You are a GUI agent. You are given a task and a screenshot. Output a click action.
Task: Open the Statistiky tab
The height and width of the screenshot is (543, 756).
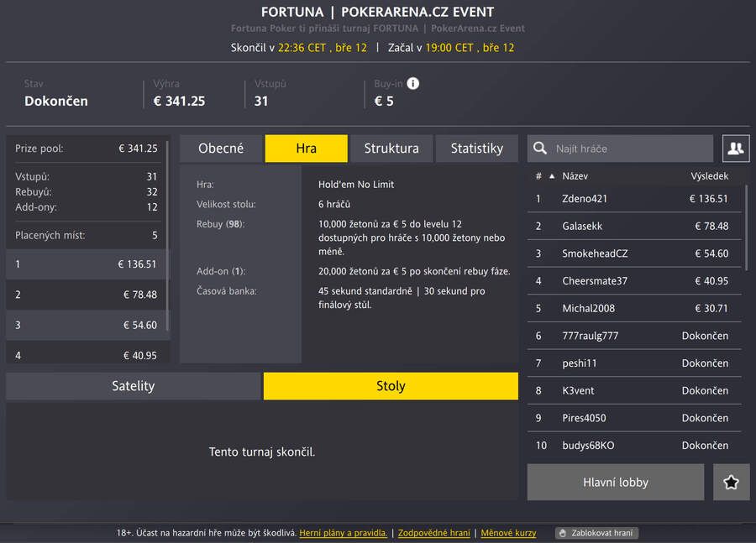(x=477, y=149)
